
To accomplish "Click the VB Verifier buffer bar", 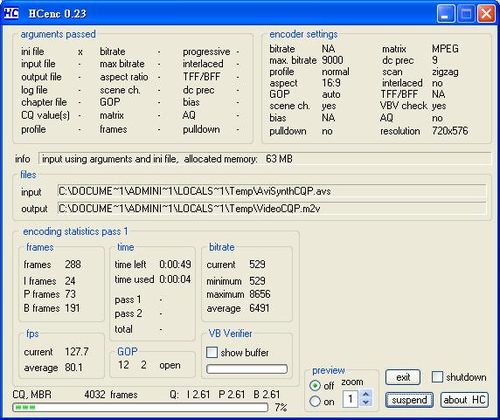I will click(x=247, y=369).
